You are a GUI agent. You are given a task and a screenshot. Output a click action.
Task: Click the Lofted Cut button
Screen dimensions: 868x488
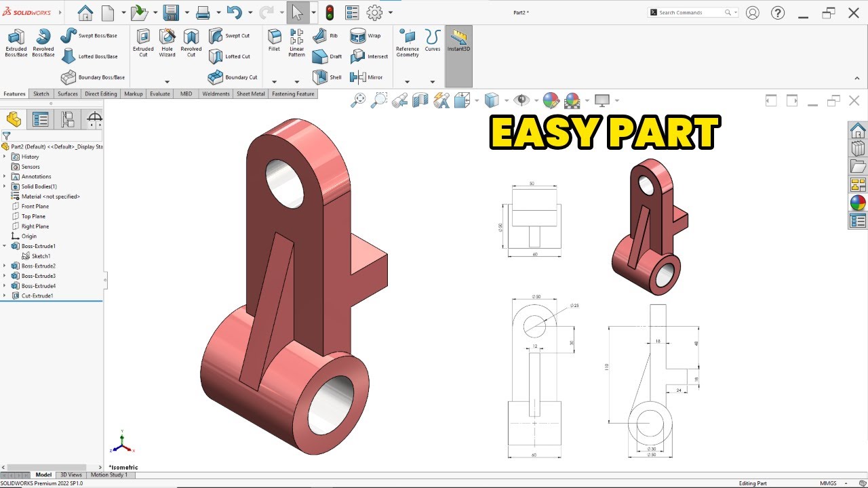pyautogui.click(x=230, y=56)
